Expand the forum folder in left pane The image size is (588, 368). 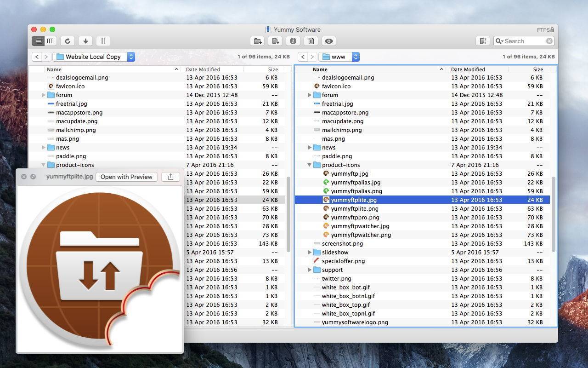44,95
